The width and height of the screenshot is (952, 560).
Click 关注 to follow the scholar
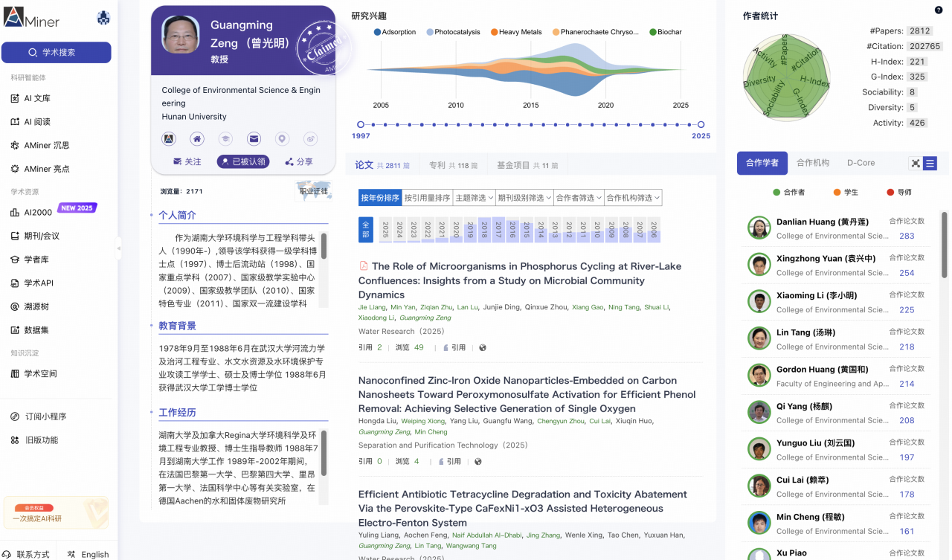(x=187, y=161)
